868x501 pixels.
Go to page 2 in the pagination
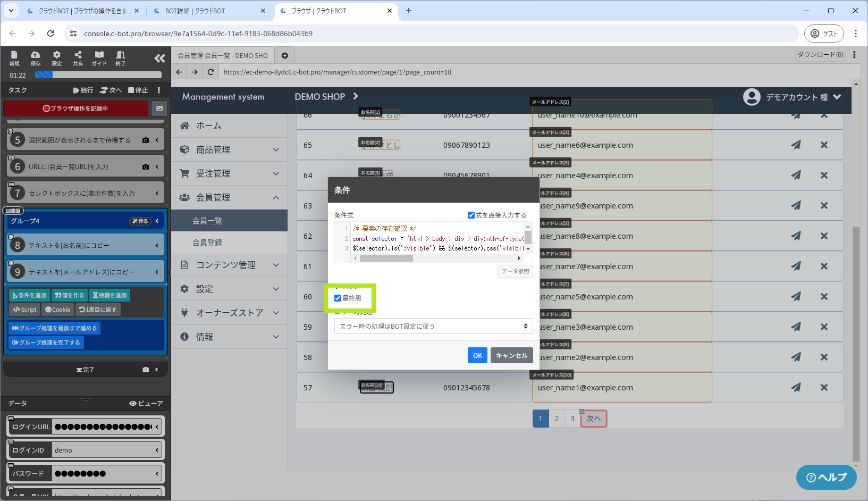[x=557, y=419]
